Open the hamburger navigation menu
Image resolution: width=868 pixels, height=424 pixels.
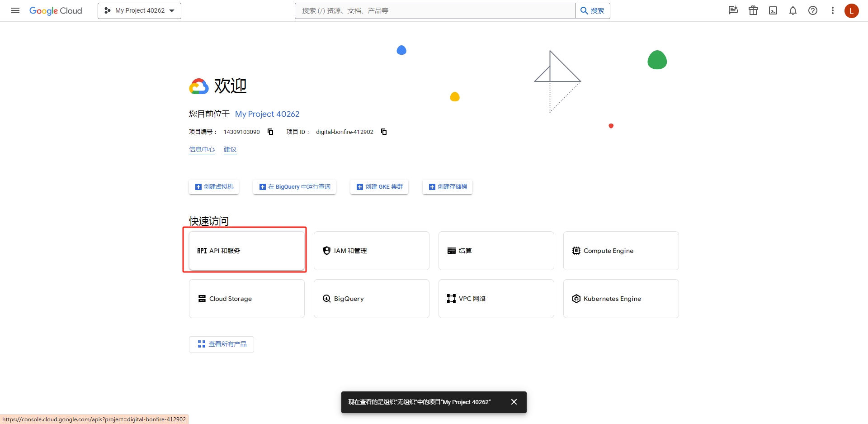point(15,10)
